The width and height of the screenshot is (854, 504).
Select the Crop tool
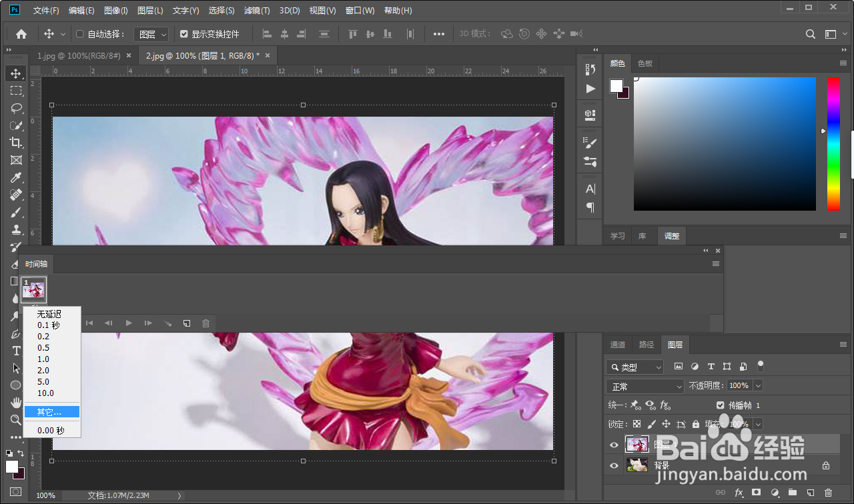16,143
